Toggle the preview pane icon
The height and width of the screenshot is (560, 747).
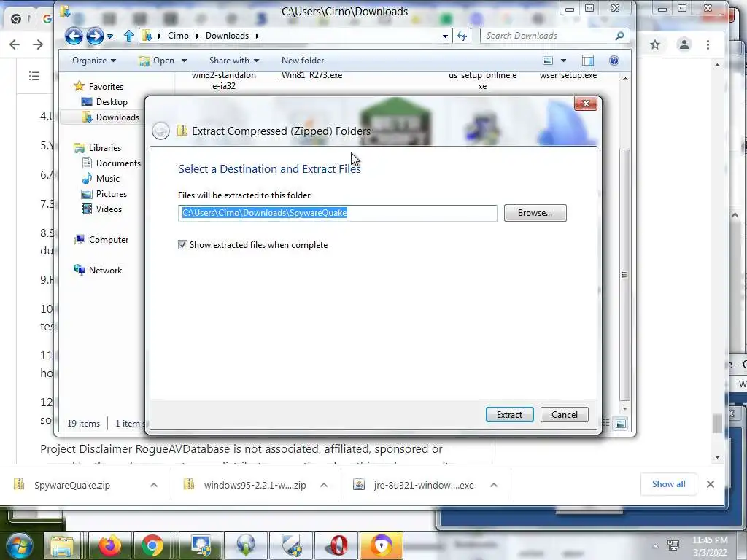(588, 61)
